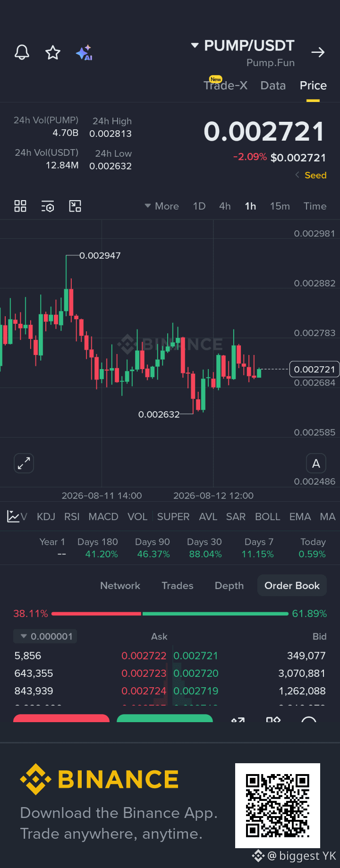Viewport: 340px width, 868px height.
Task: Open the indicator chart-line icon
Action: click(13, 516)
